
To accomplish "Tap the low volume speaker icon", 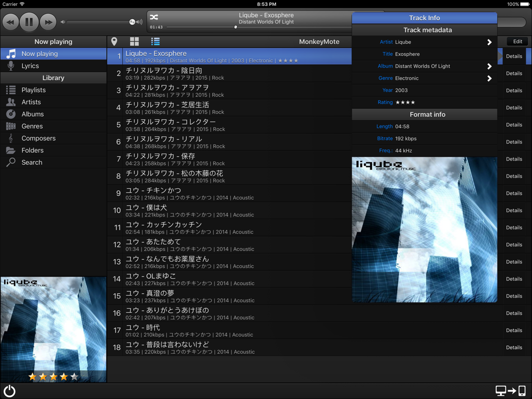I will tap(63, 22).
